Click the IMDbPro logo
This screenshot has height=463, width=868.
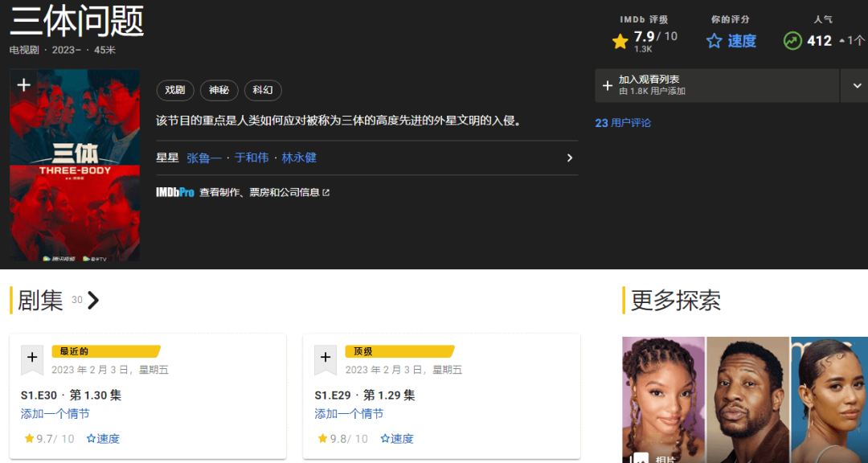pos(175,192)
